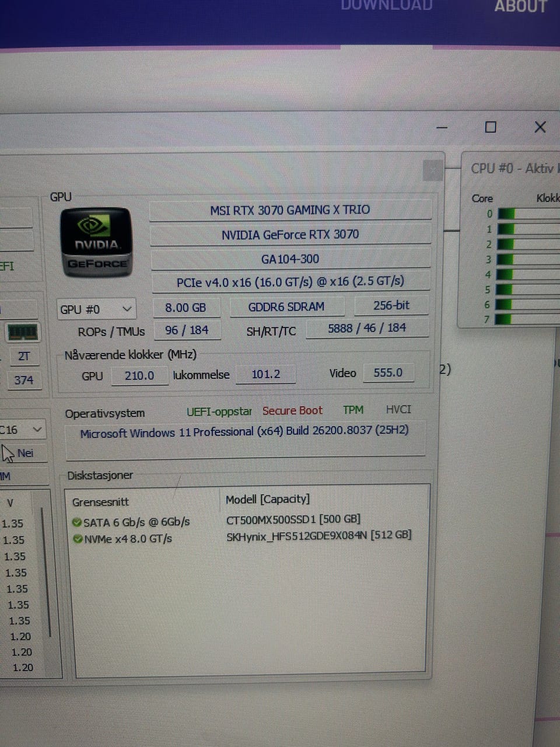Viewport: 560px width, 747px height.
Task: Click the PCIe v4.0 x16 bus info field
Action: (x=290, y=282)
